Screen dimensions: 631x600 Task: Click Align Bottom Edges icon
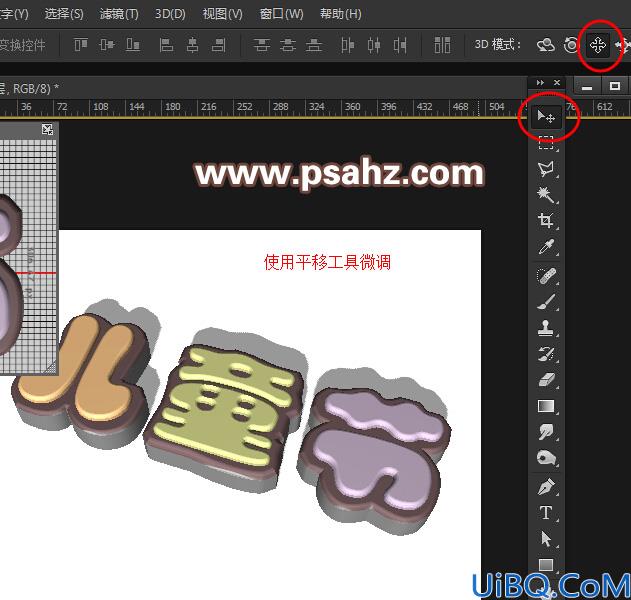pos(133,45)
